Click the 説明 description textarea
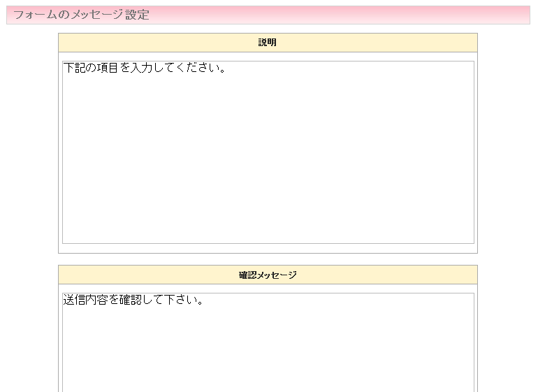Viewport: 538px width, 392px height. [x=268, y=152]
